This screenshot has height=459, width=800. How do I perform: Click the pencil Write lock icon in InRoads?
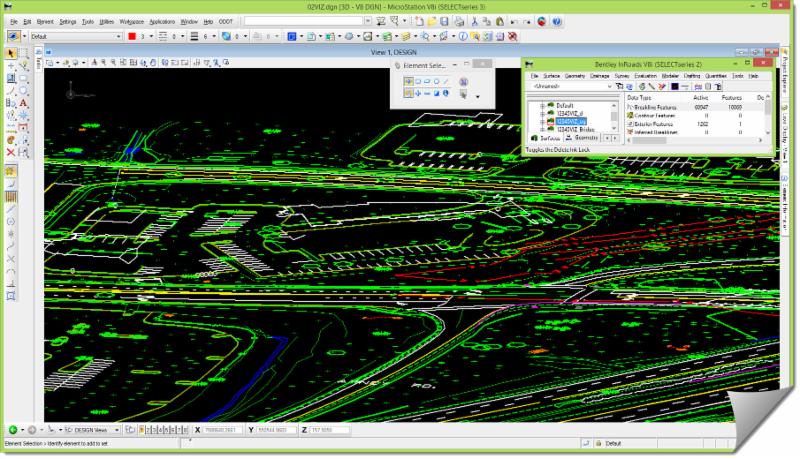click(x=651, y=87)
